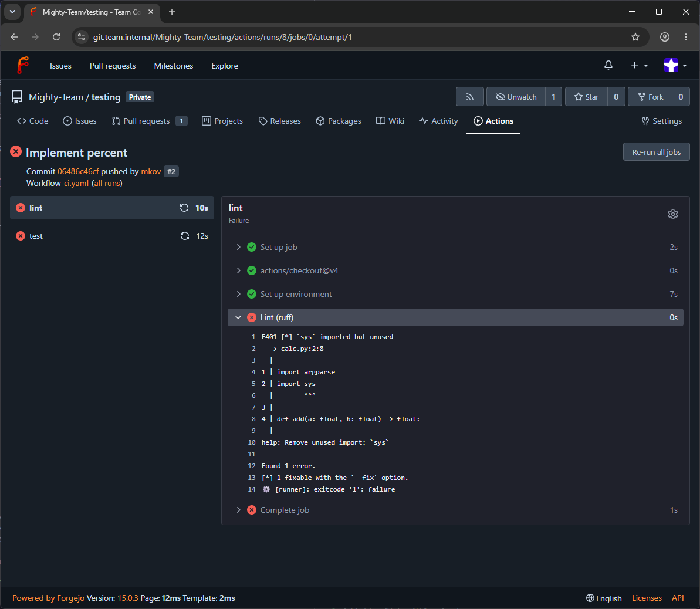The height and width of the screenshot is (609, 700).
Task: Open the API footer link
Action: point(678,598)
